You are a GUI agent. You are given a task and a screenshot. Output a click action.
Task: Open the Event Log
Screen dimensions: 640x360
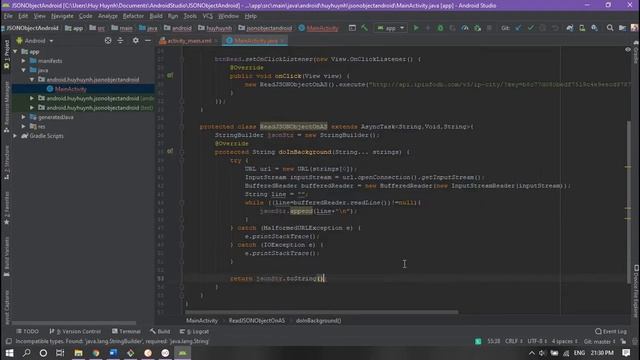[611, 331]
